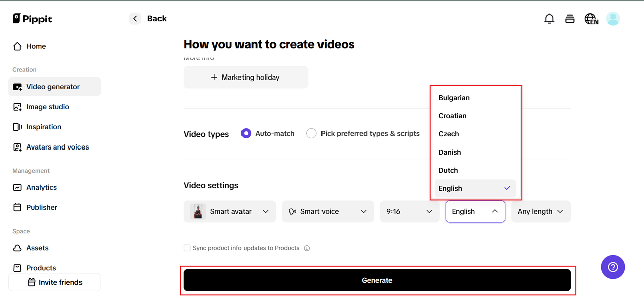Click the globe language icon
Image resolution: width=644 pixels, height=299 pixels.
point(591,19)
